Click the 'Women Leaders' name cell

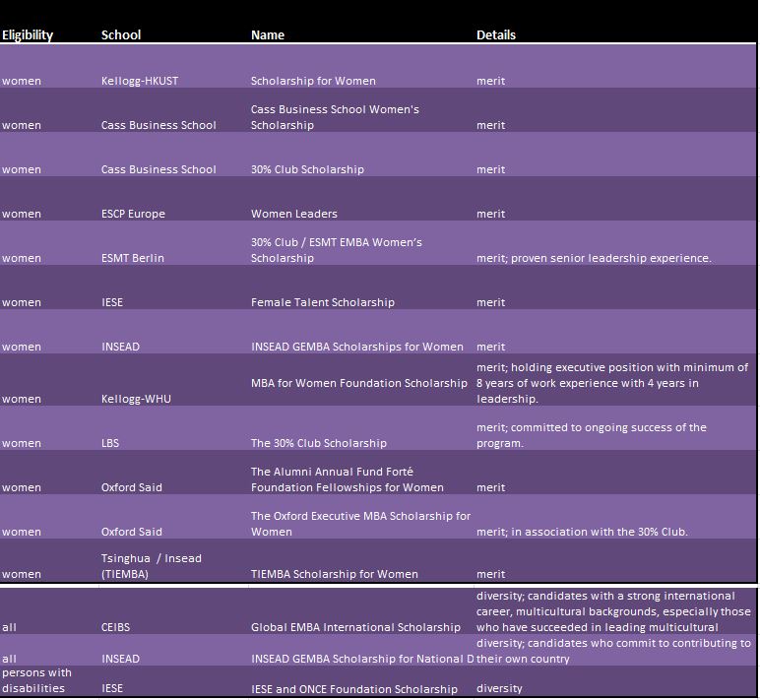point(293,214)
